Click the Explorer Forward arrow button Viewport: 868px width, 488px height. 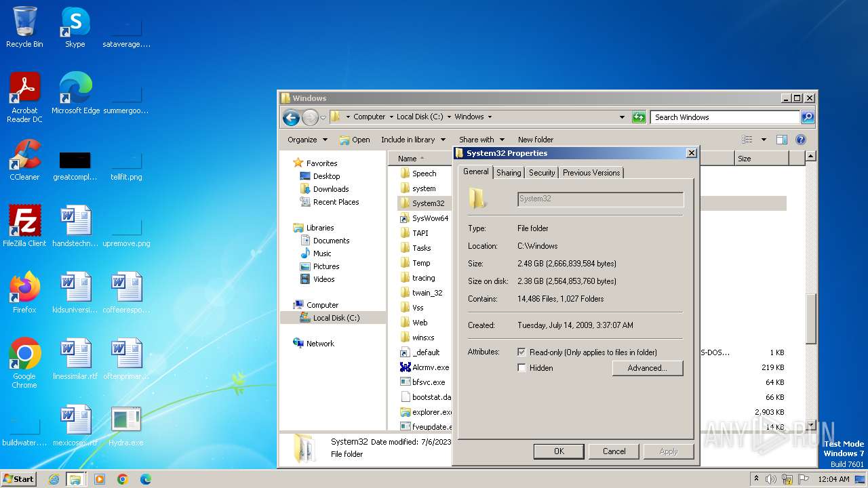310,117
